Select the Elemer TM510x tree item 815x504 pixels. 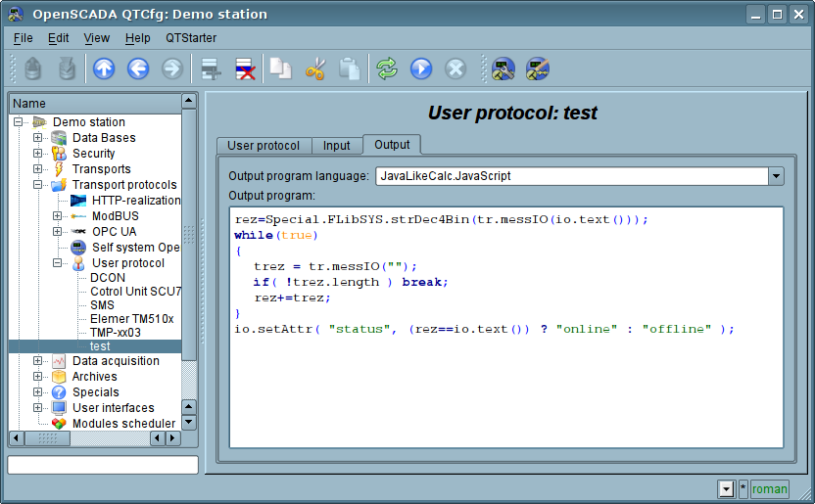point(132,319)
